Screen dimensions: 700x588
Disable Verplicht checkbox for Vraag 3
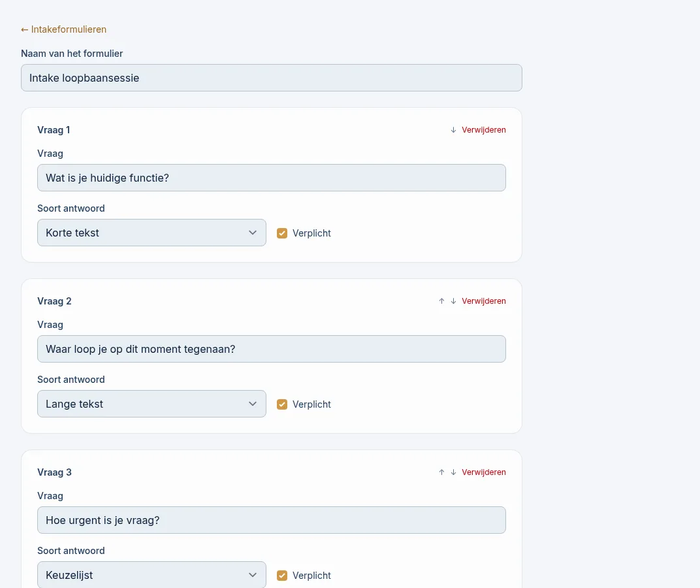(x=282, y=576)
